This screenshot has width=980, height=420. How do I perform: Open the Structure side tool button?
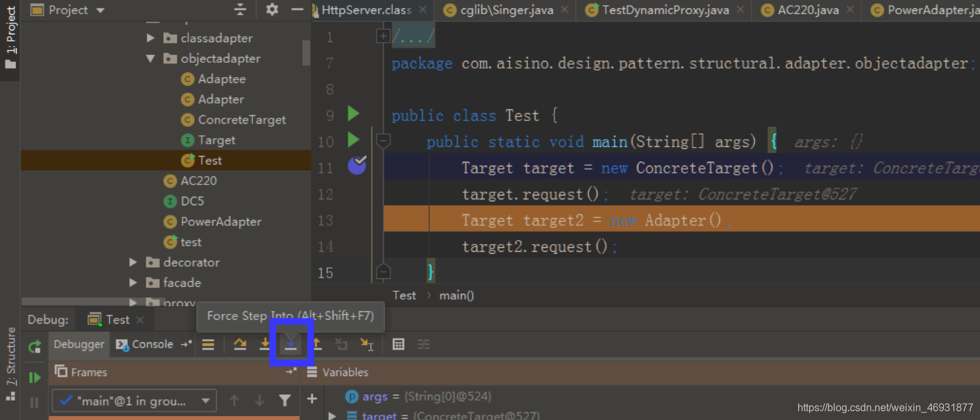[10, 364]
